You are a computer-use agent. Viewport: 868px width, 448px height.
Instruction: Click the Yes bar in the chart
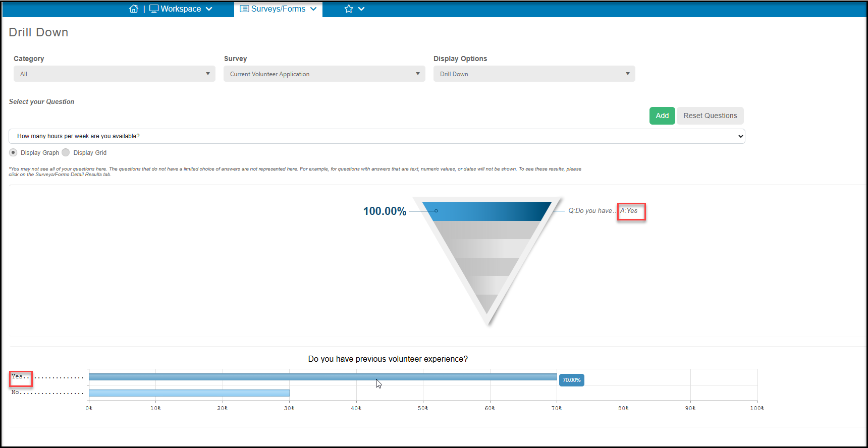(323, 377)
